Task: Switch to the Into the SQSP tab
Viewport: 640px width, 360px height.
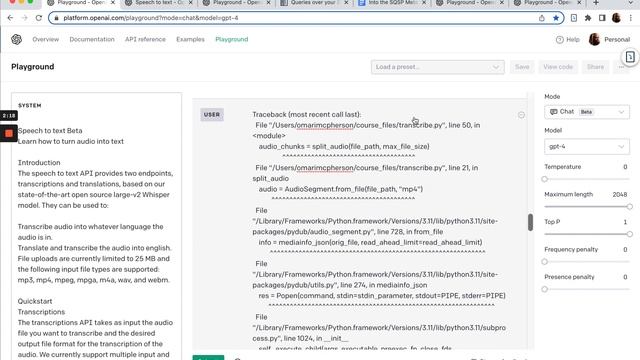Action: click(x=391, y=3)
